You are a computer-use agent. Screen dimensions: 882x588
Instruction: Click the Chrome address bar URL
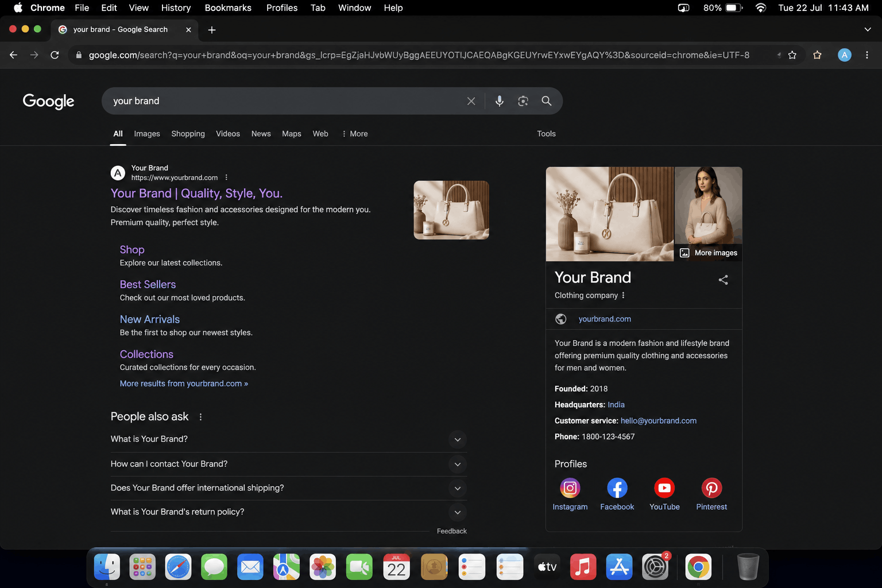pos(419,55)
